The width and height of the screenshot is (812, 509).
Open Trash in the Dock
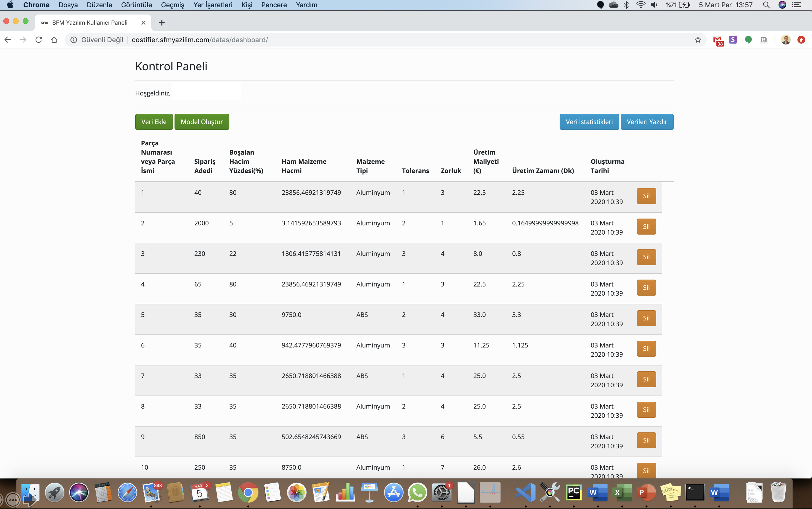tap(778, 493)
